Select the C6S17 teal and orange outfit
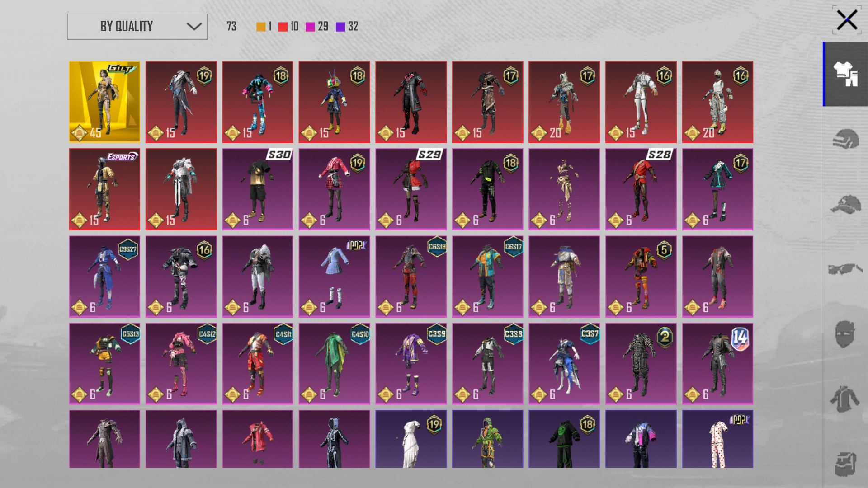 coord(488,277)
